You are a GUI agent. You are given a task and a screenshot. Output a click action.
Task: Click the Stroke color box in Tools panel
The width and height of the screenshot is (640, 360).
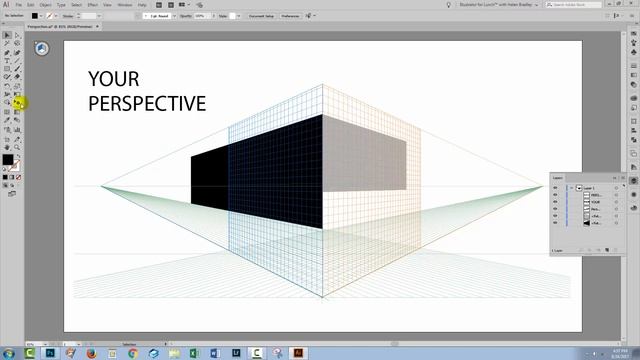pos(15,166)
